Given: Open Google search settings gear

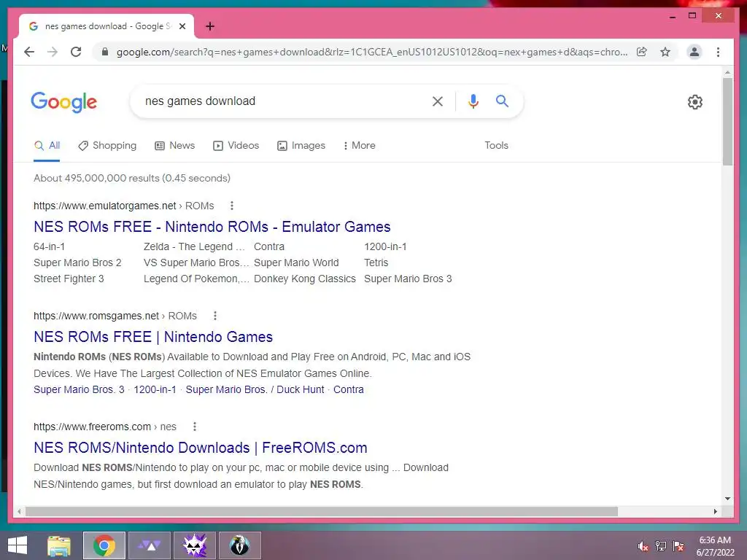Looking at the screenshot, I should (x=694, y=102).
